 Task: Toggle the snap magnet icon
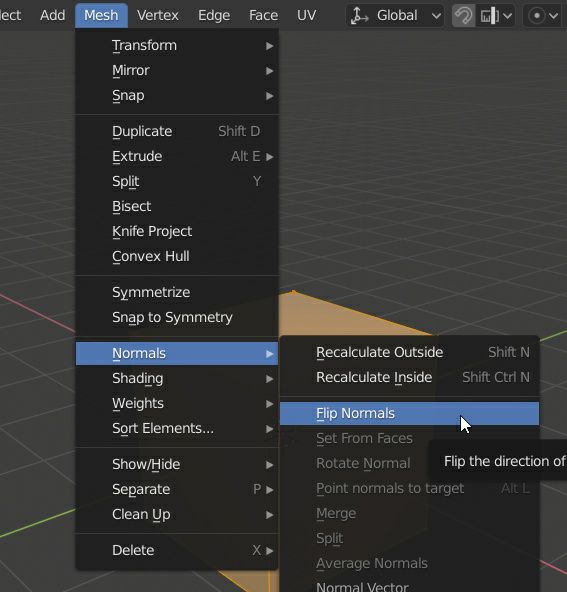[463, 15]
